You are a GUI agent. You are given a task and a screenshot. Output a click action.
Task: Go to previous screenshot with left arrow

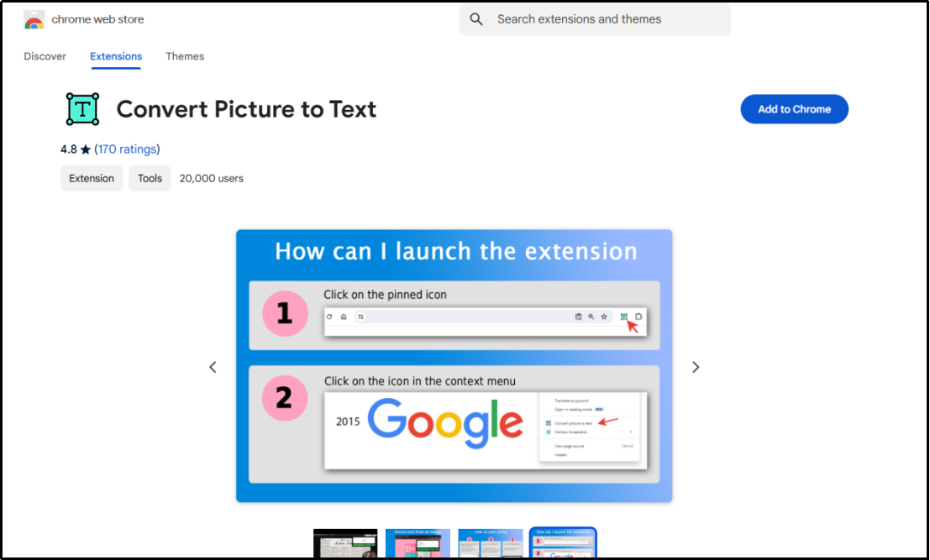pyautogui.click(x=213, y=367)
